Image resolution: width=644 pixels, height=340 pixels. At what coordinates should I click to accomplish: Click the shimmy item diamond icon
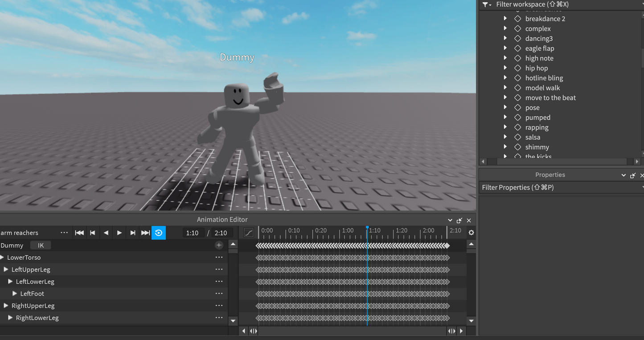click(x=517, y=147)
